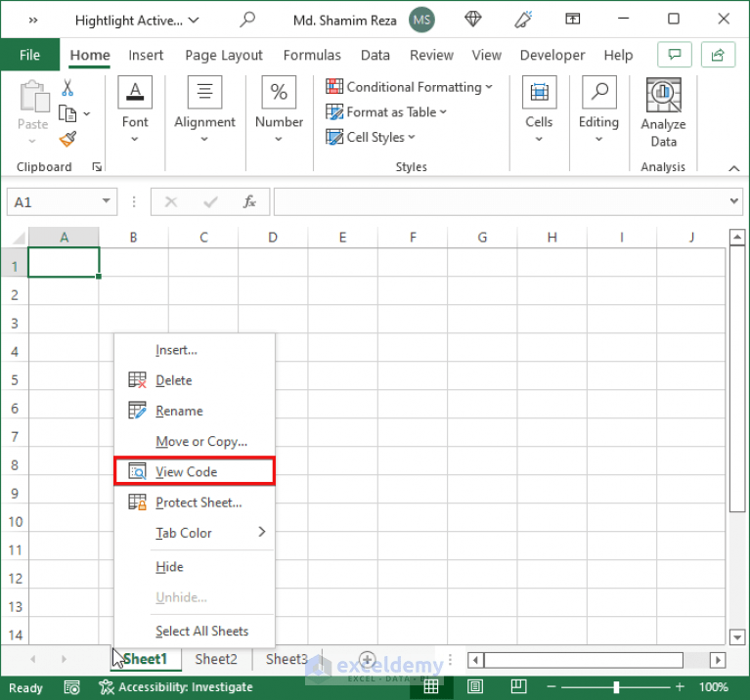
Task: Click zoom in plus button
Action: tap(680, 687)
